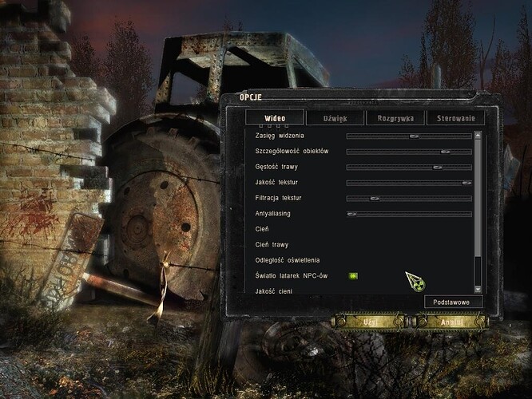Click the Anuluj button

(451, 322)
